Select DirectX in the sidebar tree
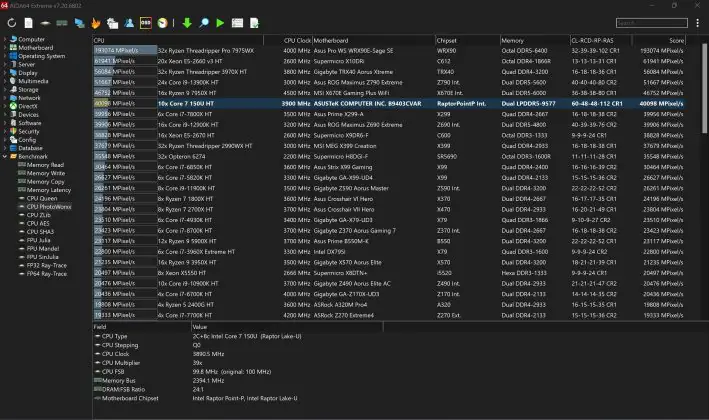The width and height of the screenshot is (709, 420). (x=28, y=106)
